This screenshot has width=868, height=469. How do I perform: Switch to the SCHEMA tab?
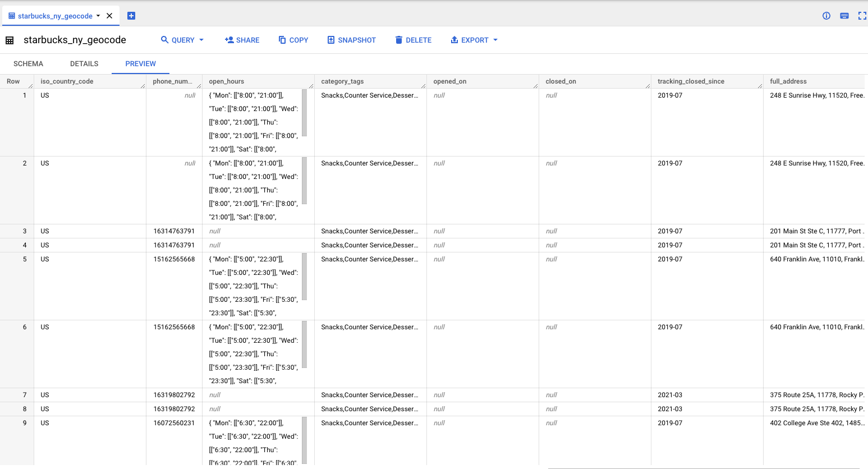click(x=28, y=64)
